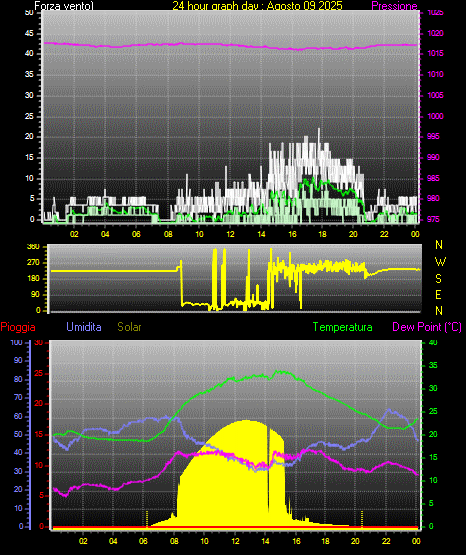Image resolution: width=466 pixels, height=555 pixels.
Task: Click the 975 pressure axis value
Action: [433, 219]
